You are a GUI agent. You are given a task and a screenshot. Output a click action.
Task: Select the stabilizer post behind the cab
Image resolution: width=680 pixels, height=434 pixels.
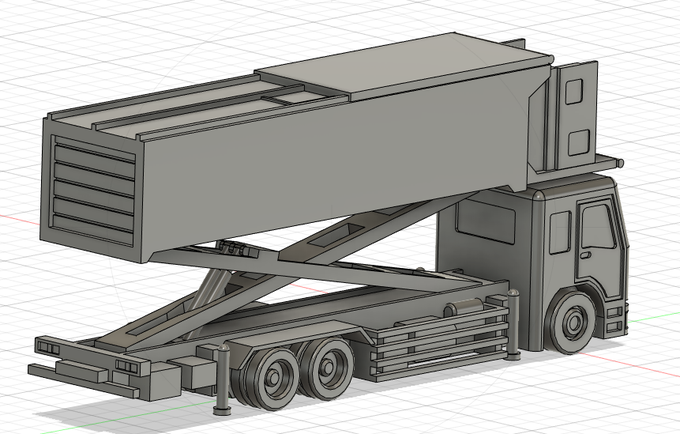click(514, 325)
